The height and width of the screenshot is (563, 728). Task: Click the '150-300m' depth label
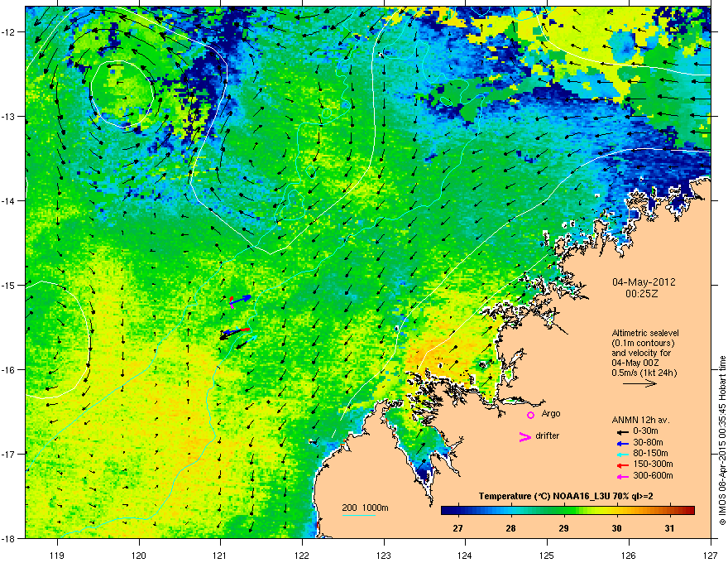653,464
